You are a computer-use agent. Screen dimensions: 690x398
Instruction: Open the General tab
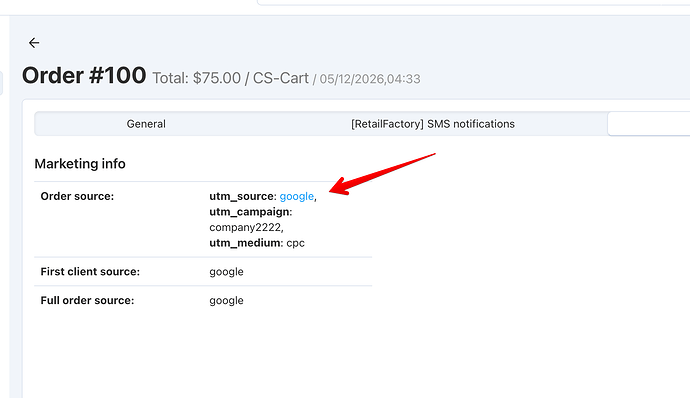pyautogui.click(x=146, y=124)
